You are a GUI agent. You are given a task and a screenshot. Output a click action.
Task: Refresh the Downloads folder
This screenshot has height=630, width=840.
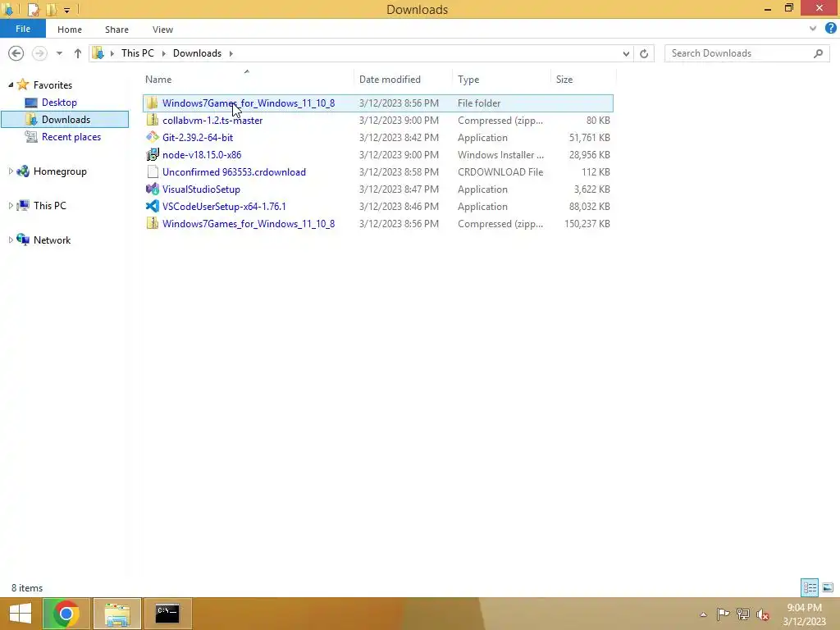coord(644,53)
